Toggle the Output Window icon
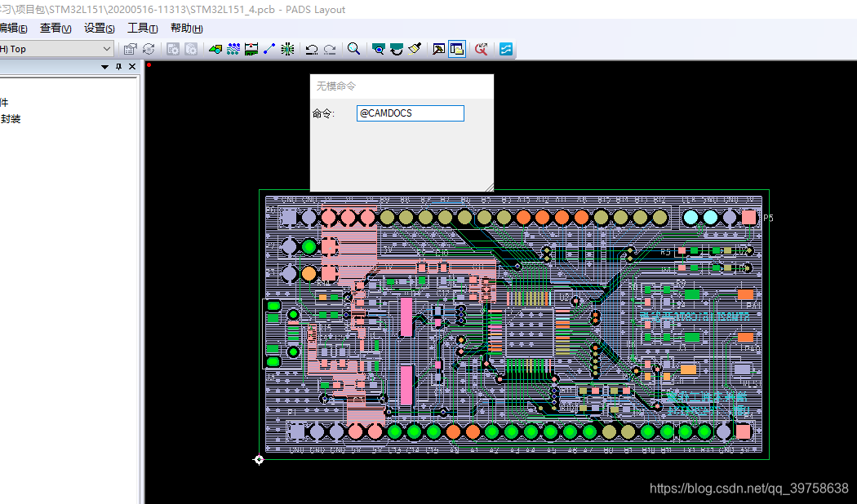 [438, 49]
